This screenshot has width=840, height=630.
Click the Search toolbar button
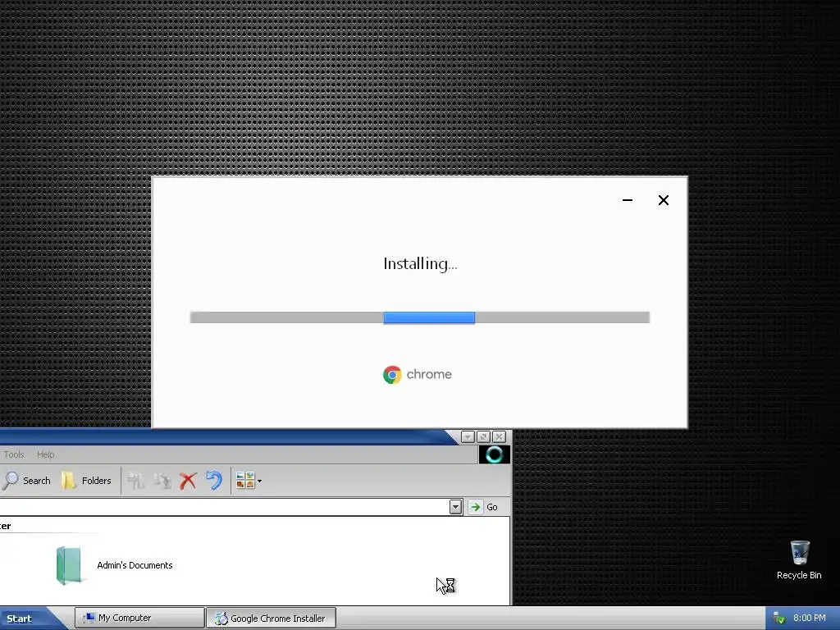(x=27, y=481)
